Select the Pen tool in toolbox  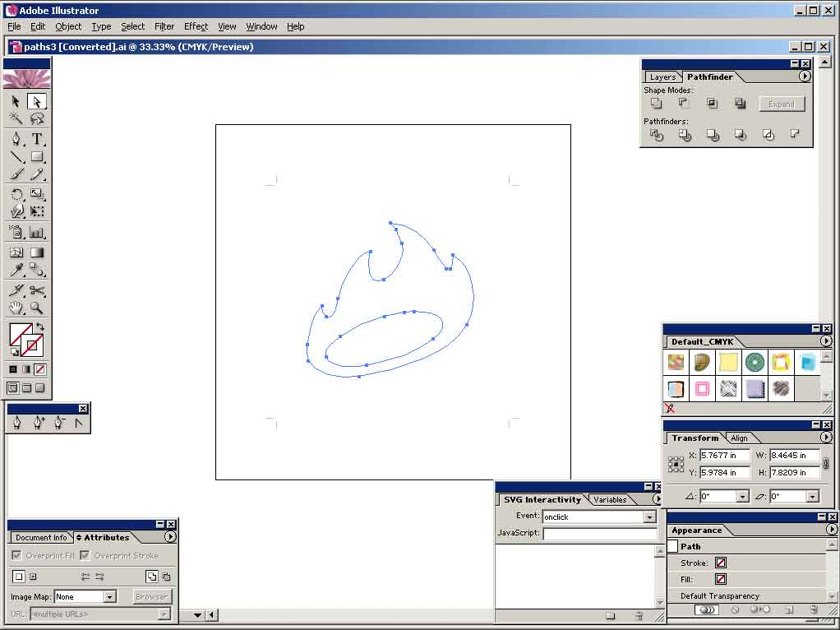[x=16, y=139]
